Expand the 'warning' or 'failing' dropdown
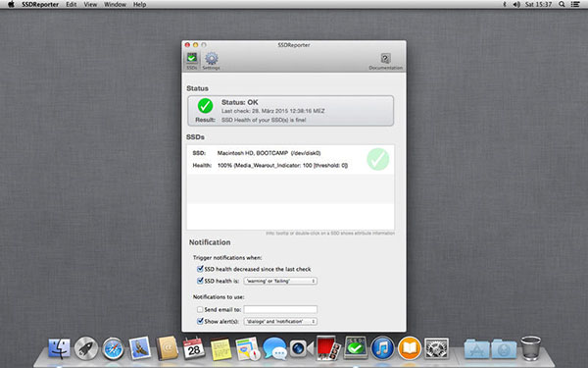 [x=280, y=281]
